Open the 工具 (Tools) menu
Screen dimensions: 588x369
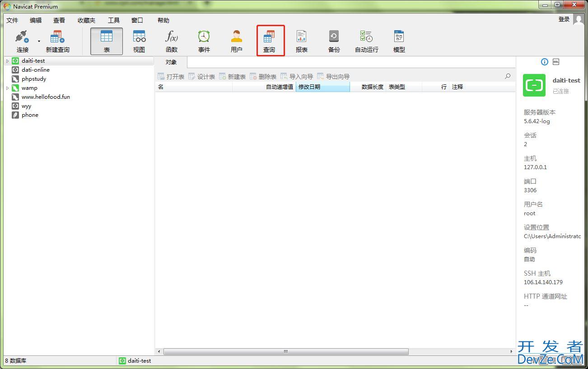tap(113, 20)
